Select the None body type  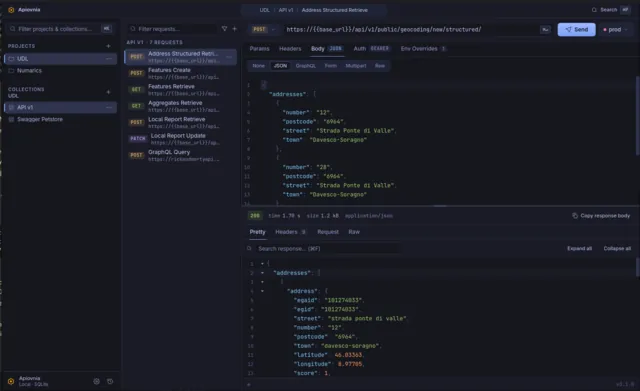point(258,66)
